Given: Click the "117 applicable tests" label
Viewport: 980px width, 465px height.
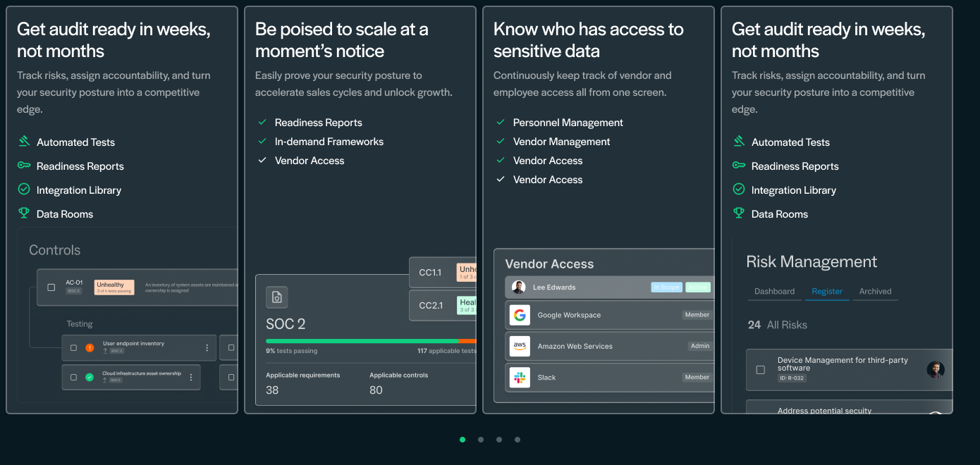Looking at the screenshot, I should pos(447,351).
